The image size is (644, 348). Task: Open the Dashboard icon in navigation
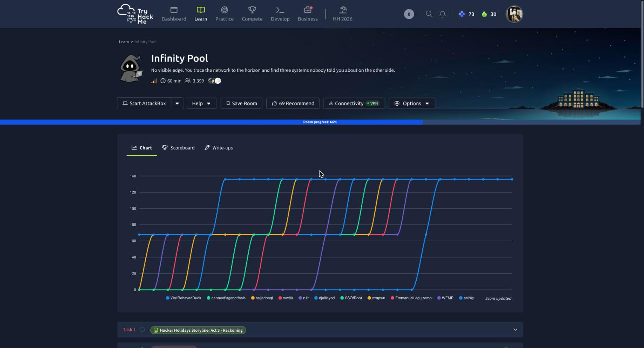tap(174, 10)
